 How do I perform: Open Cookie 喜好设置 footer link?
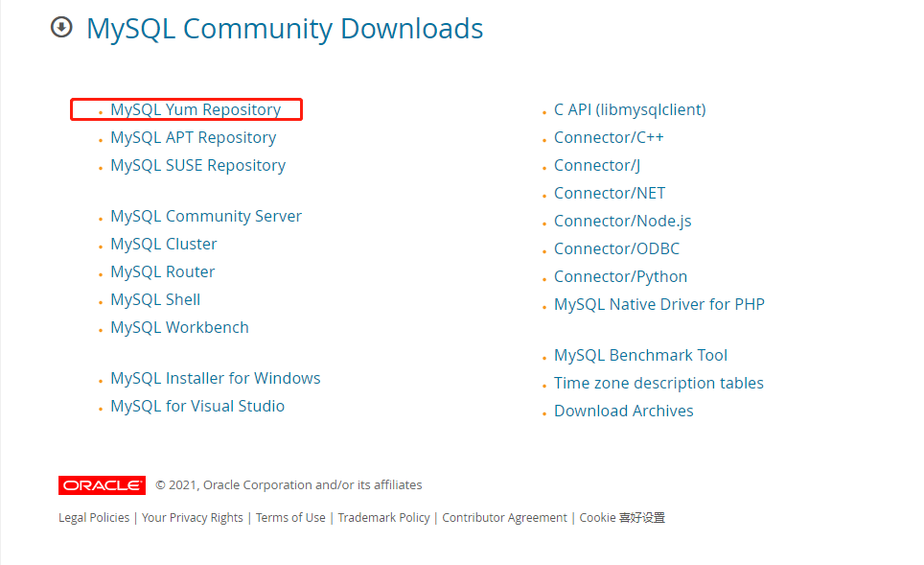[622, 517]
